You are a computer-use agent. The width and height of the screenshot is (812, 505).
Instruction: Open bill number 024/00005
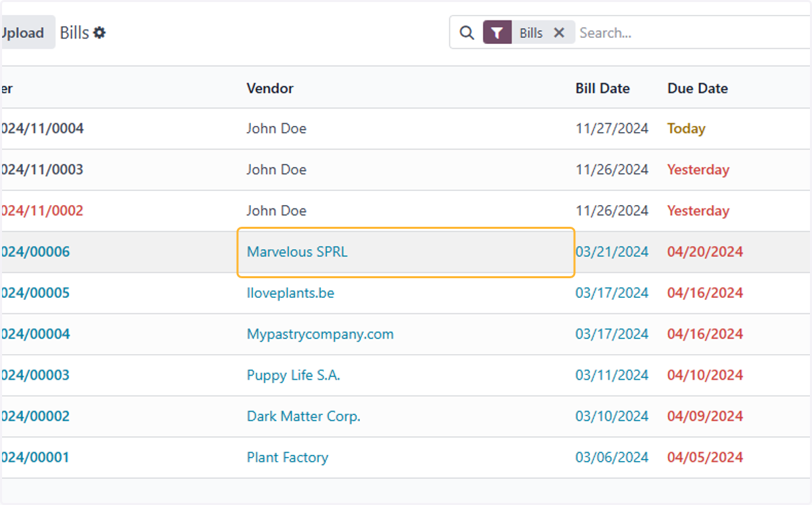pyautogui.click(x=35, y=292)
